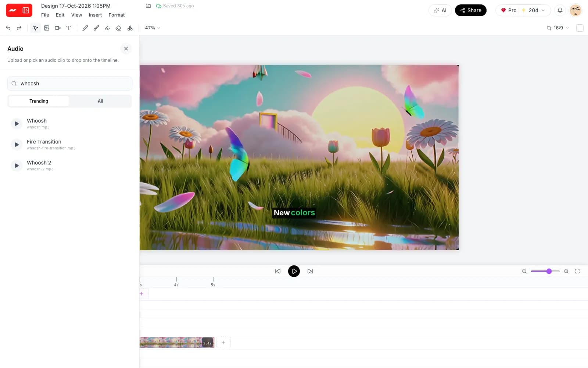Select the video camera tool
This screenshot has height=368, width=588.
click(58, 28)
